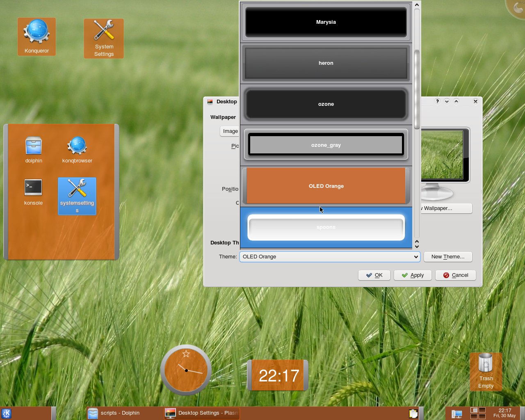525x420 pixels.
Task: Choose the OLED Orange theme from the list
Action: click(326, 186)
